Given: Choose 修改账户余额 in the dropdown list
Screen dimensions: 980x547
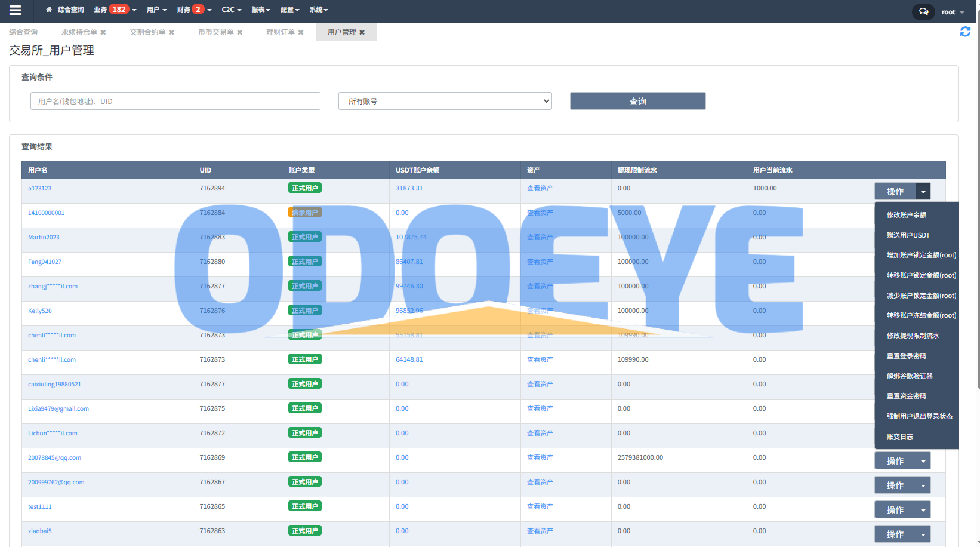Looking at the screenshot, I should coord(906,215).
